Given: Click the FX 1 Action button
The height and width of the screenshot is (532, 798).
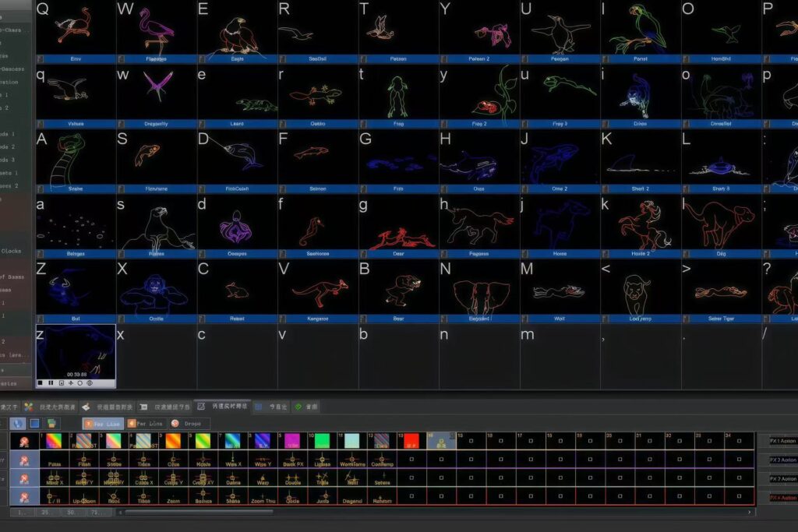Looking at the screenshot, I should point(782,441).
